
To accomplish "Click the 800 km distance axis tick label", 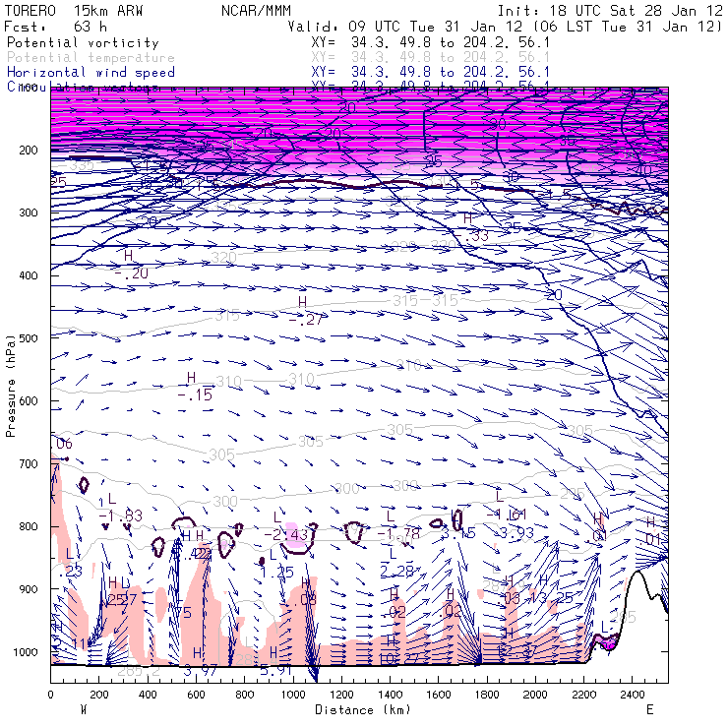I will click(245, 695).
